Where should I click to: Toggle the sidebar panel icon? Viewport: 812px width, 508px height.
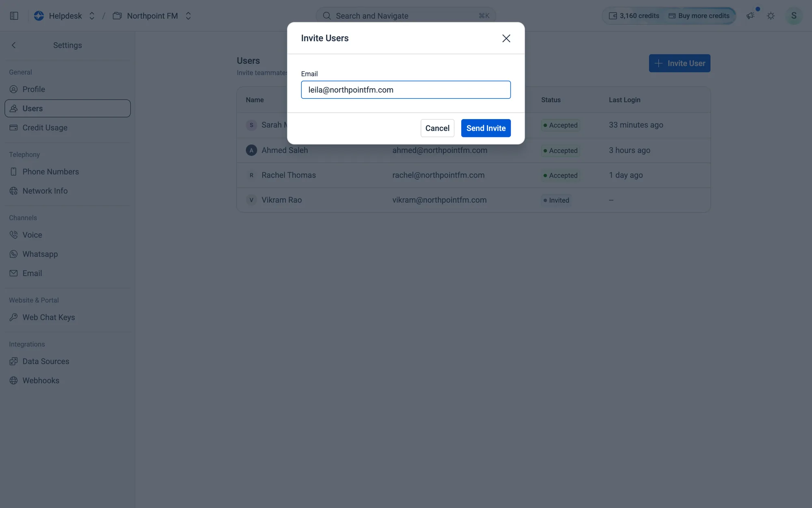[14, 16]
